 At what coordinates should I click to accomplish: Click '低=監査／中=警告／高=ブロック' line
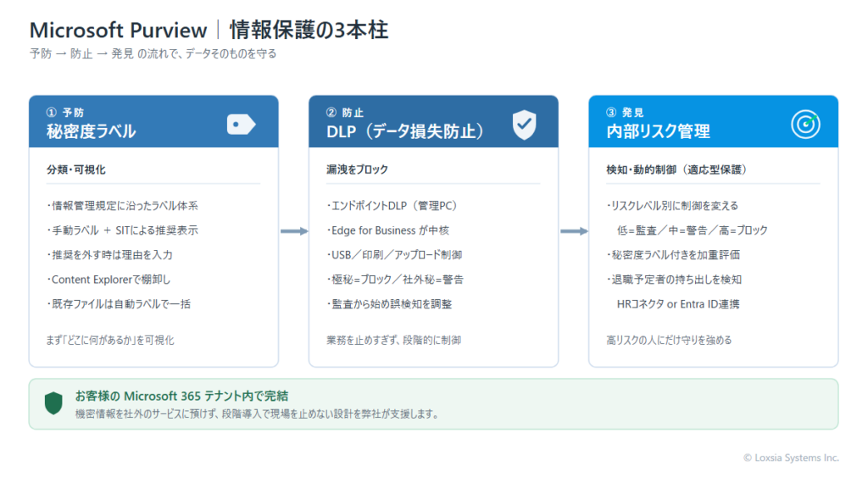tap(692, 230)
